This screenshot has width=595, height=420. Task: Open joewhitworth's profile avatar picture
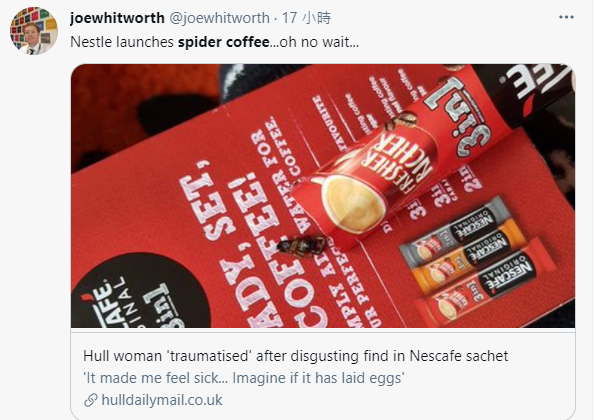[34, 31]
